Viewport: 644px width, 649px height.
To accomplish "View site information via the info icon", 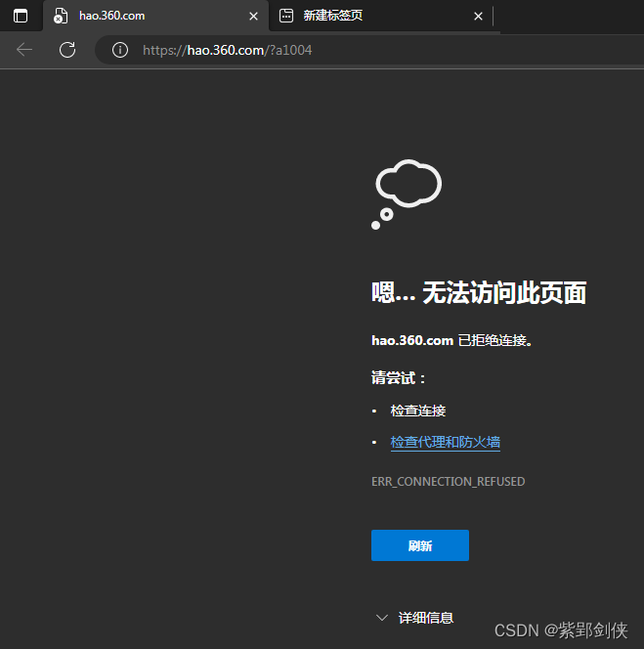I will pos(120,50).
